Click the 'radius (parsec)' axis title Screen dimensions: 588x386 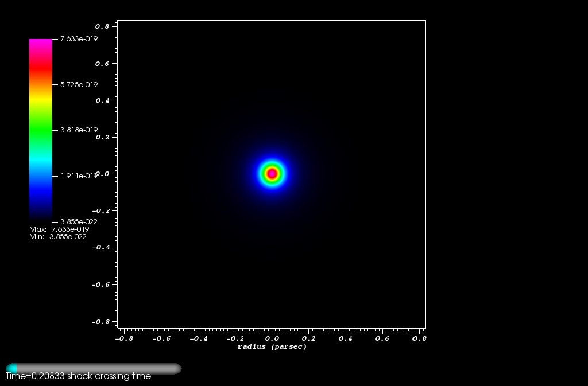tap(272, 346)
